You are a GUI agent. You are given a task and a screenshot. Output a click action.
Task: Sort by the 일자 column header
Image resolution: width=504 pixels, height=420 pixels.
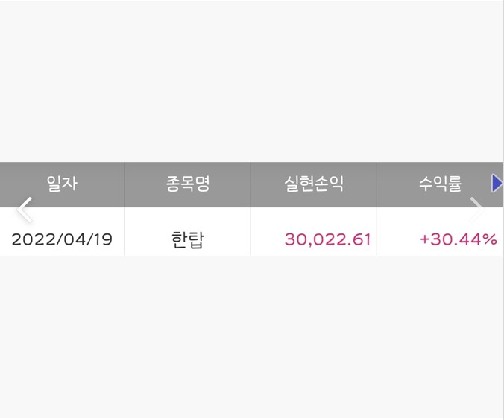[x=62, y=184]
